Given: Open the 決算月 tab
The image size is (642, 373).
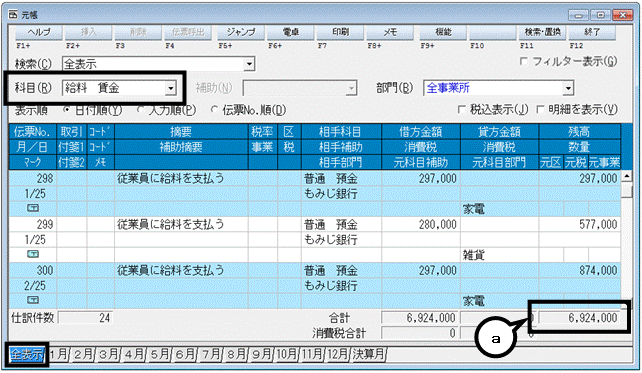Looking at the screenshot, I should coord(368,355).
